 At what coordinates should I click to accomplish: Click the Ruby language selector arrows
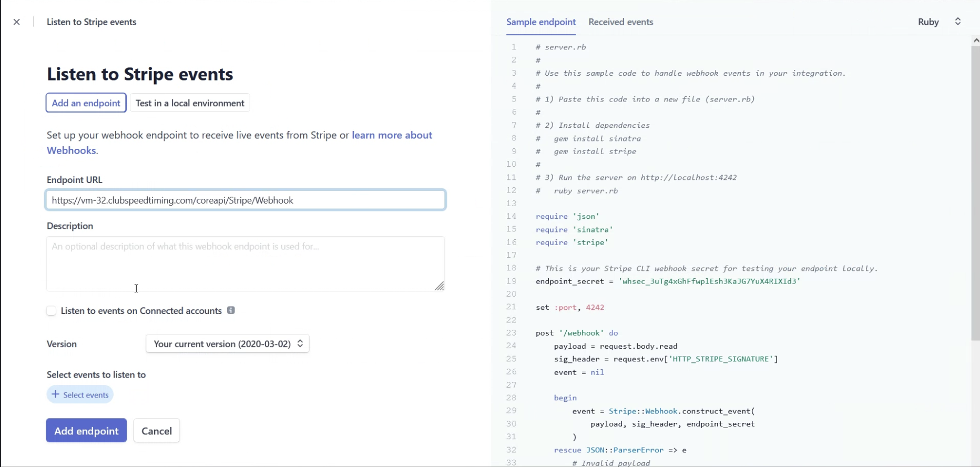[x=958, y=22]
